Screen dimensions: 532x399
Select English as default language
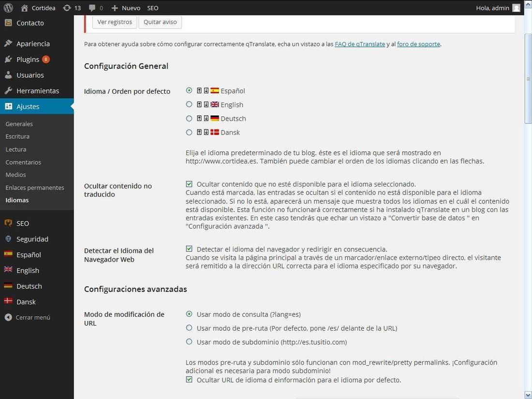[189, 104]
